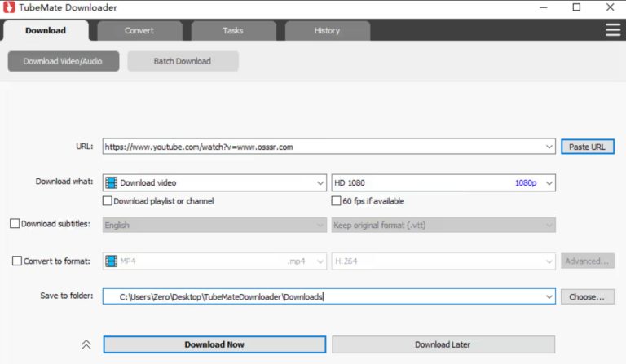Click the Download Later button
The height and width of the screenshot is (364, 626).
pyautogui.click(x=443, y=344)
